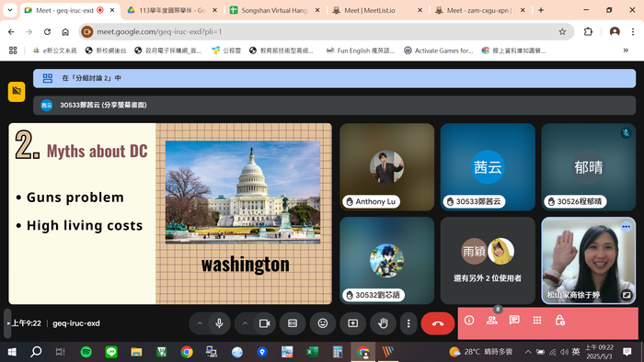Open the 新校網後台 bookmark
The width and height of the screenshot is (644, 362).
coord(106,51)
